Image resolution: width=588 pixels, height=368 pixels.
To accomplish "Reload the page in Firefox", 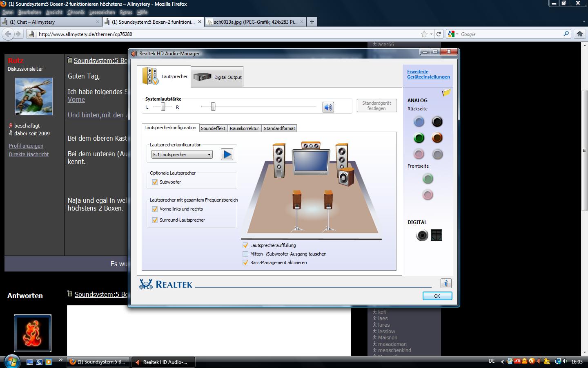I will (439, 34).
